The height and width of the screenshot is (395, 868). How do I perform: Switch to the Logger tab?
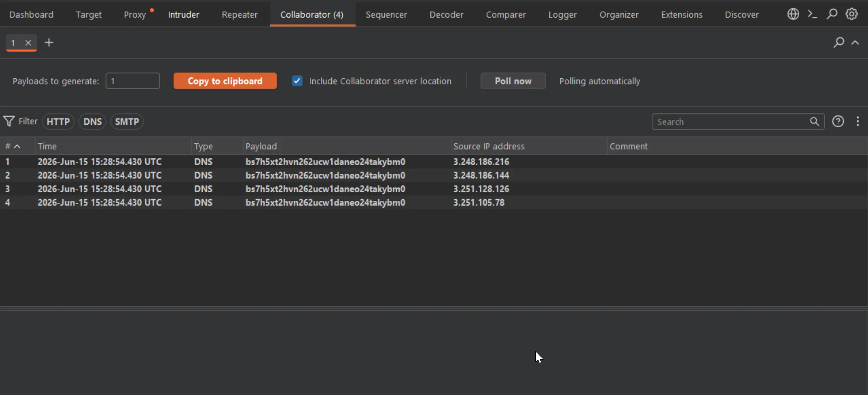pos(563,14)
